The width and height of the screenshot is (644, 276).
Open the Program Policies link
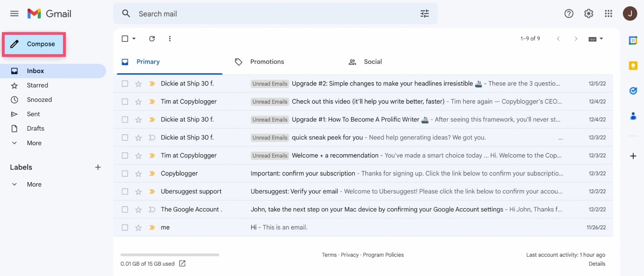pos(383,255)
